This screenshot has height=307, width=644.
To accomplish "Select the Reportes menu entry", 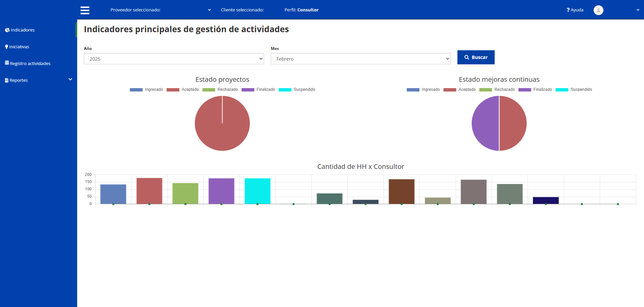I will 18,80.
